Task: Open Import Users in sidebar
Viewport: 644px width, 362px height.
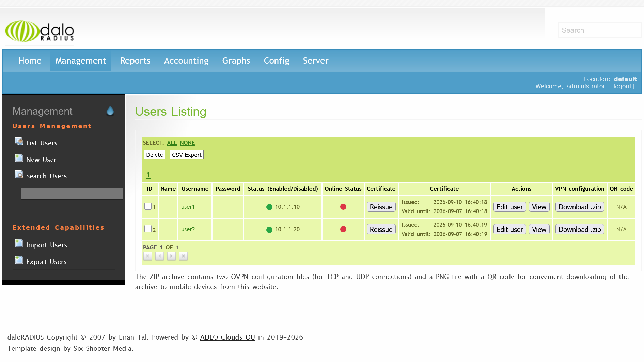Action: click(x=47, y=245)
